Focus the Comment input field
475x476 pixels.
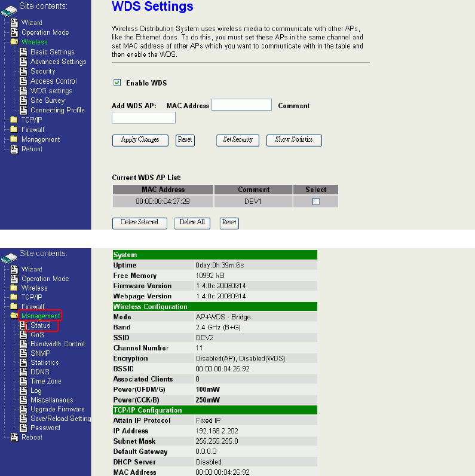(x=143, y=118)
